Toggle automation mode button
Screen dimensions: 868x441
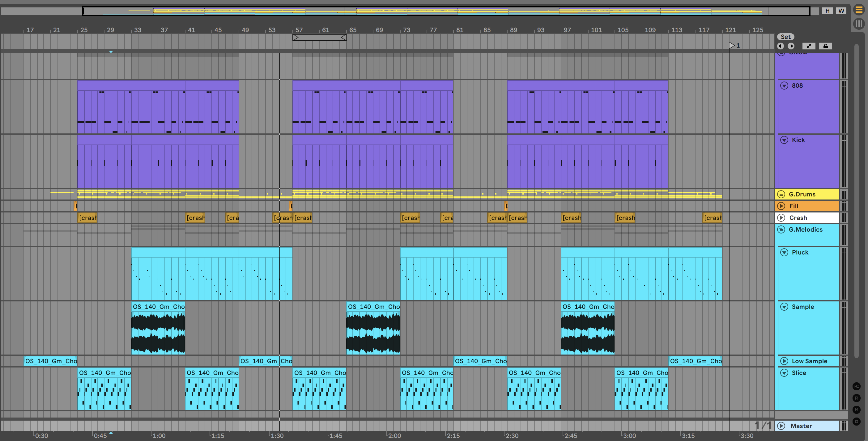click(x=809, y=46)
